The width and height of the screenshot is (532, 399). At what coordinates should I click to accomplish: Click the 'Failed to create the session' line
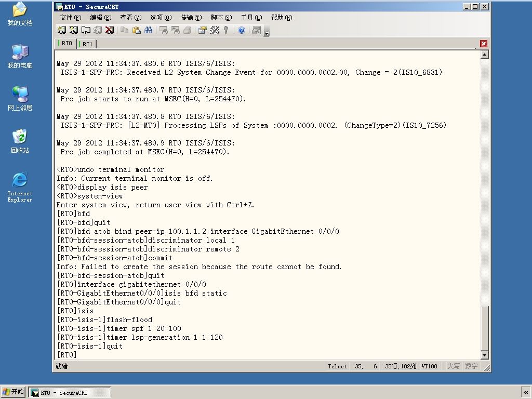tap(199, 267)
